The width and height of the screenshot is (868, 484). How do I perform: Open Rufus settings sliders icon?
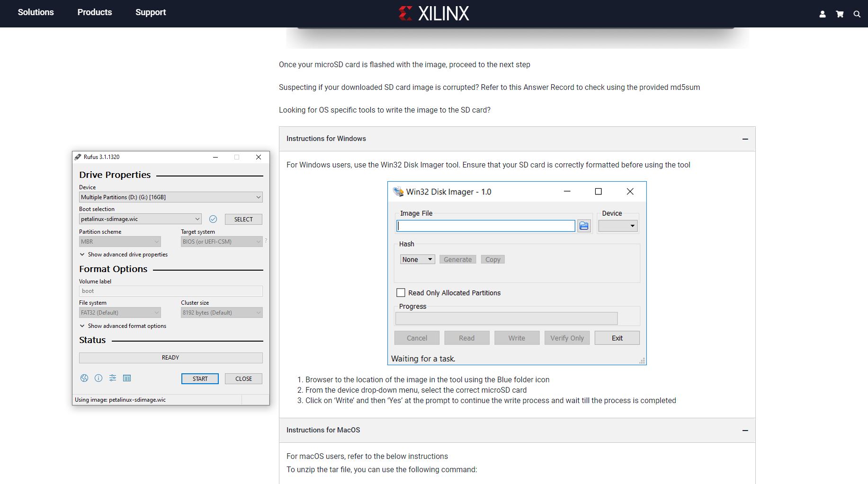point(113,378)
